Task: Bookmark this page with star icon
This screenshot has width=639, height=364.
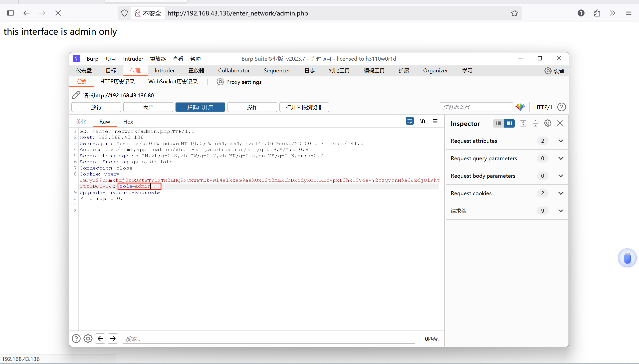Action: (514, 13)
